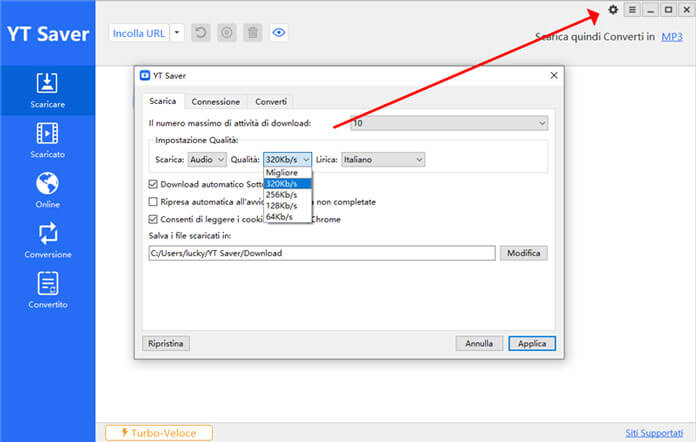
Task: Select 64Kb/s quality option
Action: tap(288, 217)
